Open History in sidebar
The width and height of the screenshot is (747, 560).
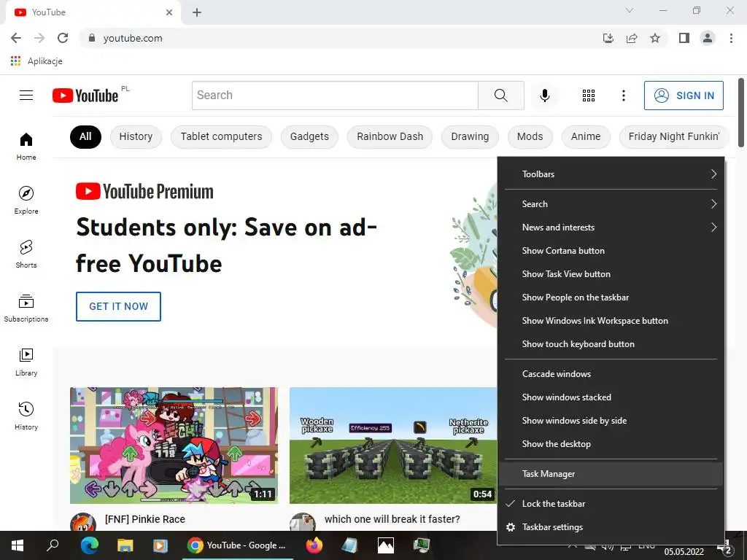[26, 416]
